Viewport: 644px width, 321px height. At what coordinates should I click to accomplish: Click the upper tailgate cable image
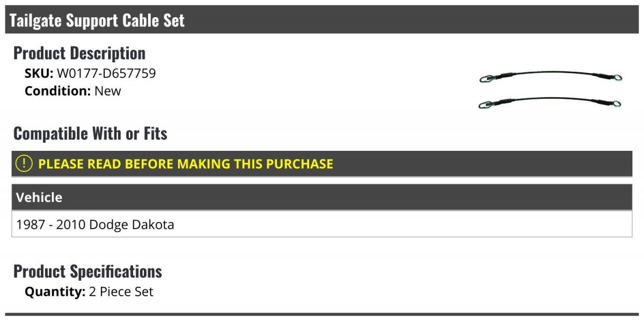coord(551,77)
